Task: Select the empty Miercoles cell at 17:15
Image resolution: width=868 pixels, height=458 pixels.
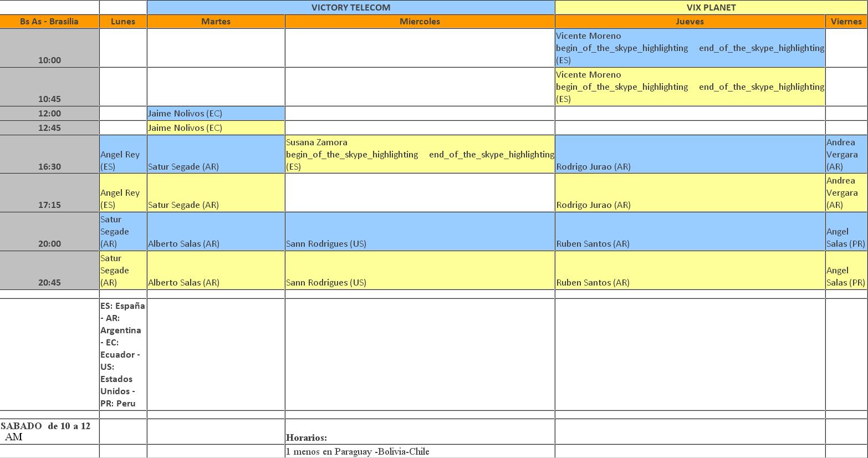Action: coord(420,192)
